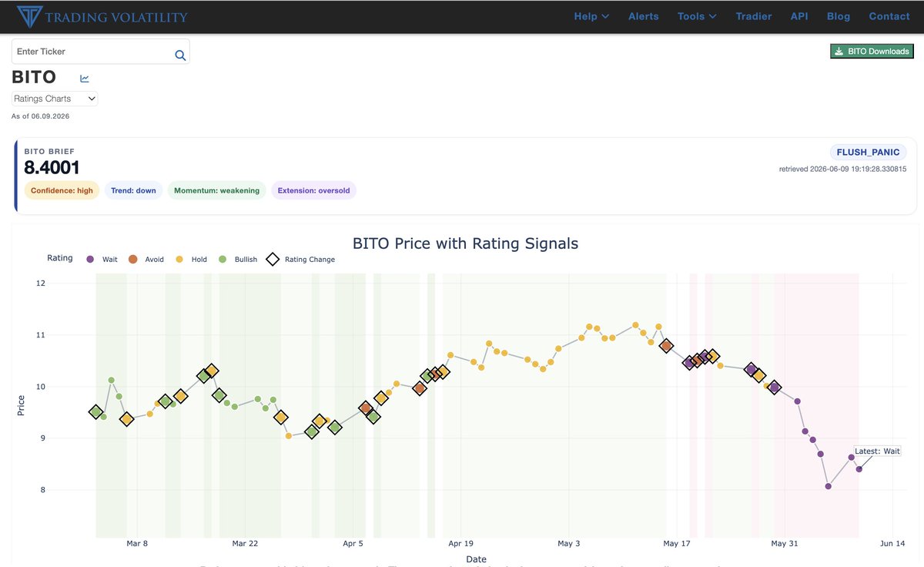Click the Mar 22 axis label
The width and height of the screenshot is (924, 567).
244,544
